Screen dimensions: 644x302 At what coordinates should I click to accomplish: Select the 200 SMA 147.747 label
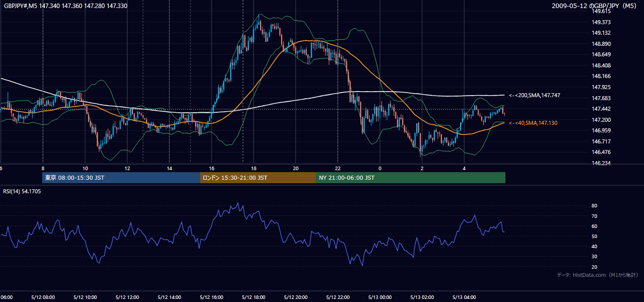point(534,95)
